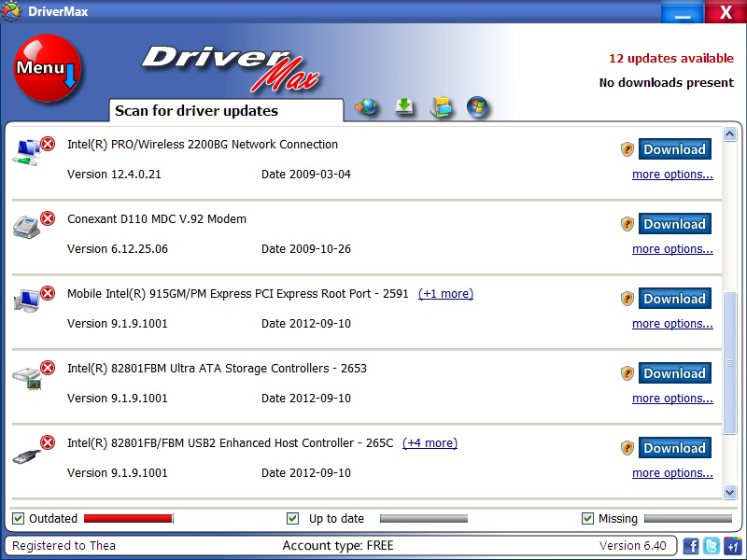This screenshot has height=560, width=747.
Task: Close the DriverMax window
Action: click(726, 11)
